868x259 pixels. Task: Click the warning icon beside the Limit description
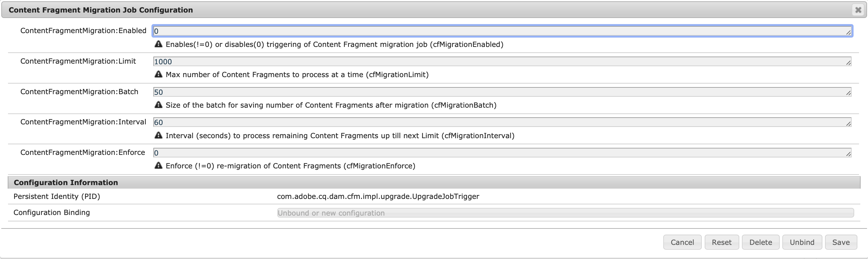click(159, 74)
